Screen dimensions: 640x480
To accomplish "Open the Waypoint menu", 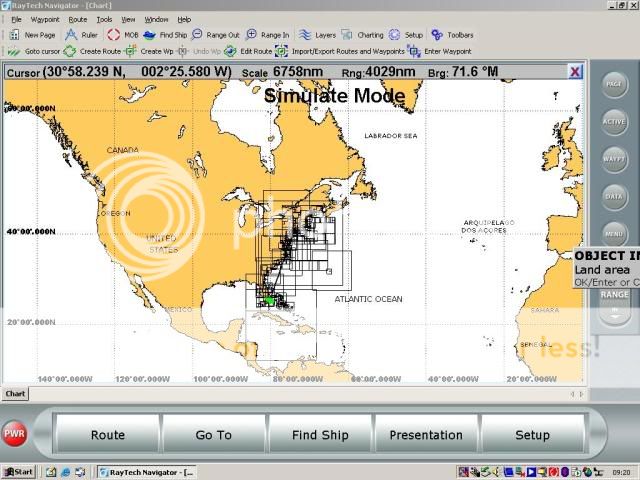I will [x=44, y=19].
